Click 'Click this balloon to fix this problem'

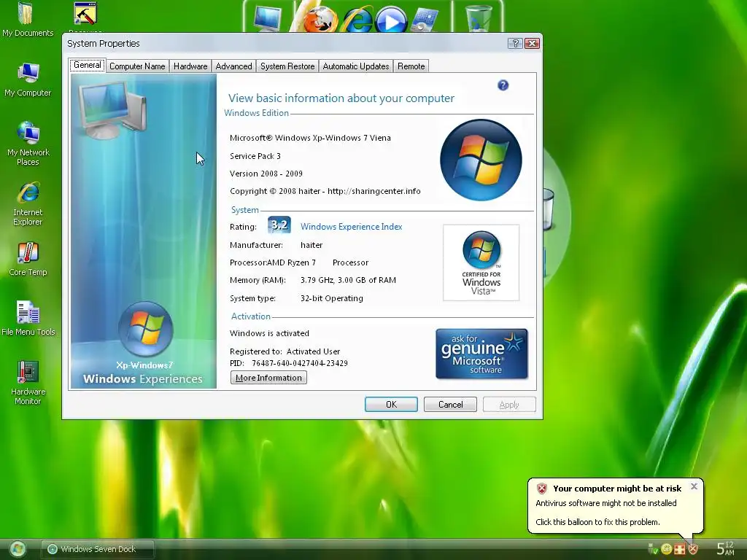[x=597, y=522]
